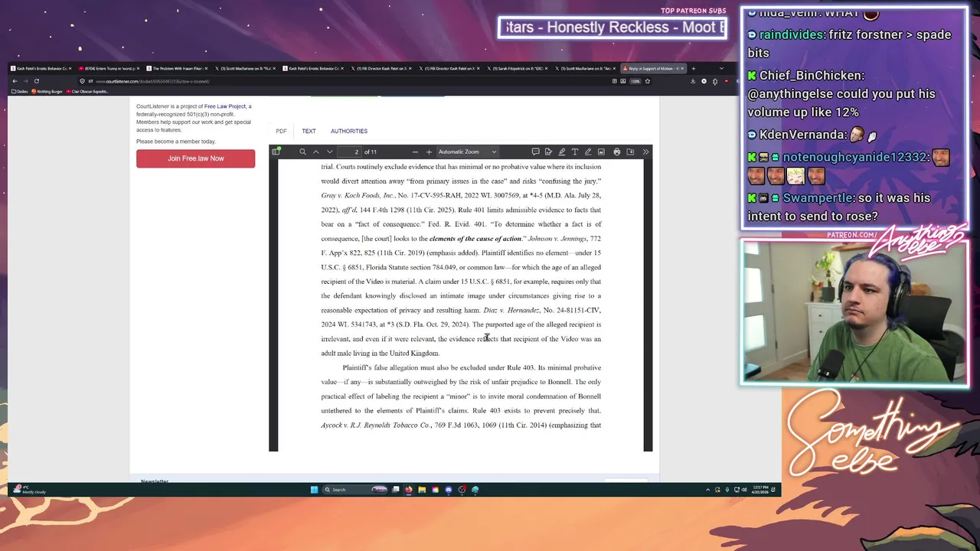Select the PDF comment annotation tool
980x551 pixels.
(x=535, y=152)
